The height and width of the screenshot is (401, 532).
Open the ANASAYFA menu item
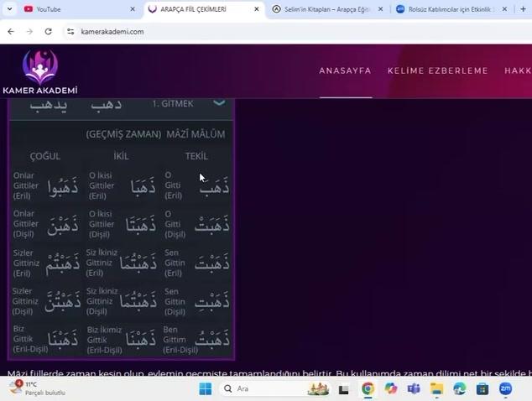click(x=345, y=70)
